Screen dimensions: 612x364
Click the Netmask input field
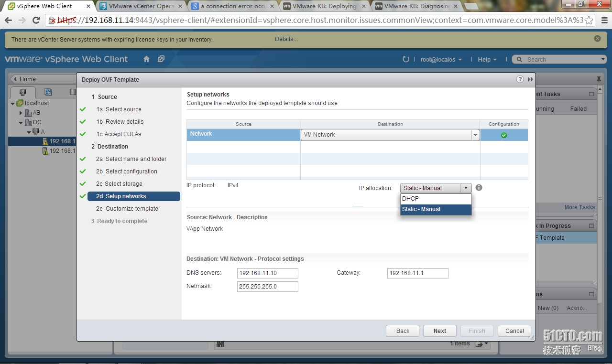(268, 287)
